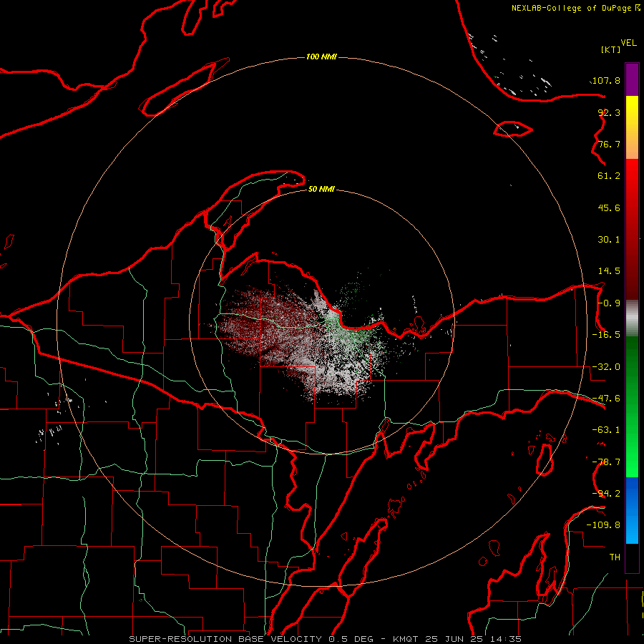This screenshot has height=644, width=644.
Task: Click the 14.5 velocity scale value
Action: (x=609, y=271)
